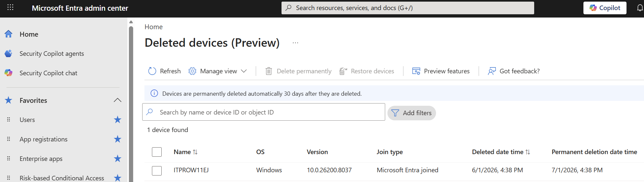Unfavorite App registrations with its star

point(118,139)
